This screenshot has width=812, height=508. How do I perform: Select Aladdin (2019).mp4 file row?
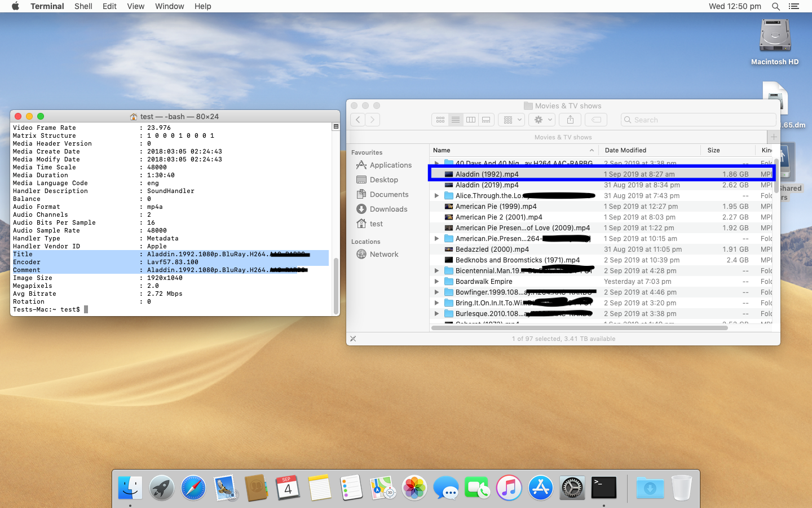[x=601, y=185]
